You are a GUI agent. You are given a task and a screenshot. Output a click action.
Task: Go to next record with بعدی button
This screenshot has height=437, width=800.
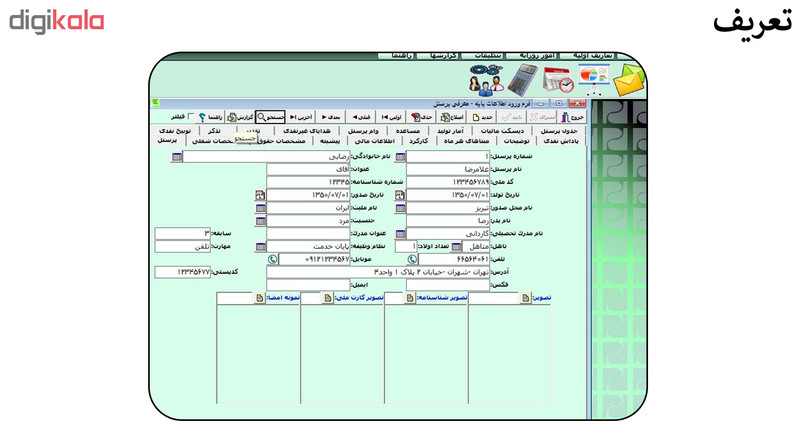click(331, 117)
